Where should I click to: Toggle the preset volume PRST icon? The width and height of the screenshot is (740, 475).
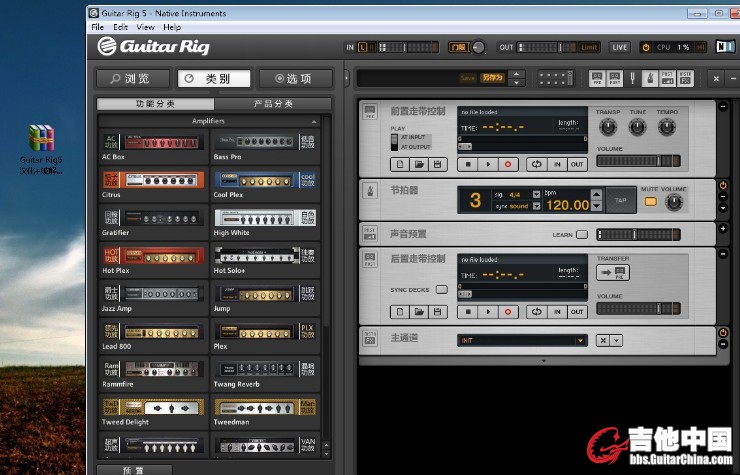(x=667, y=78)
